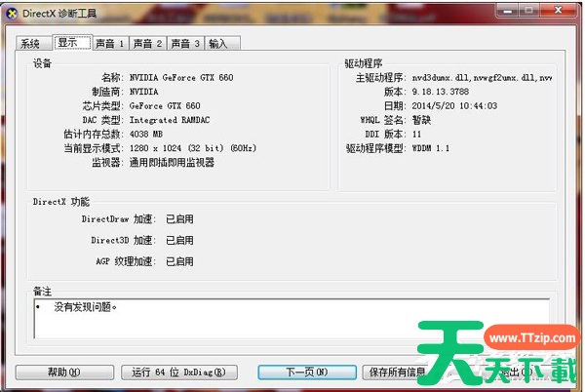Click the manufacturer value NVIDIA
Screen dimensions: 585x392
(x=144, y=92)
